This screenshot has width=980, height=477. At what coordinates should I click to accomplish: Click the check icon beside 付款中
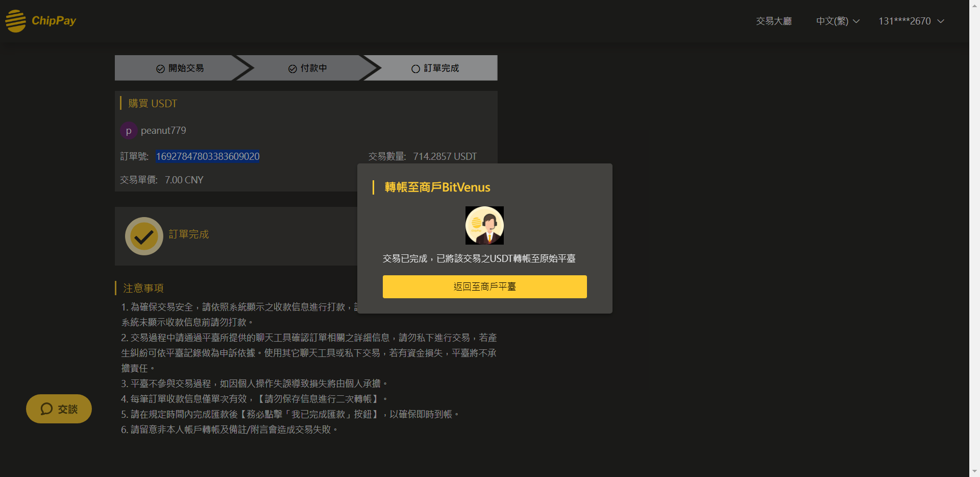click(x=292, y=69)
